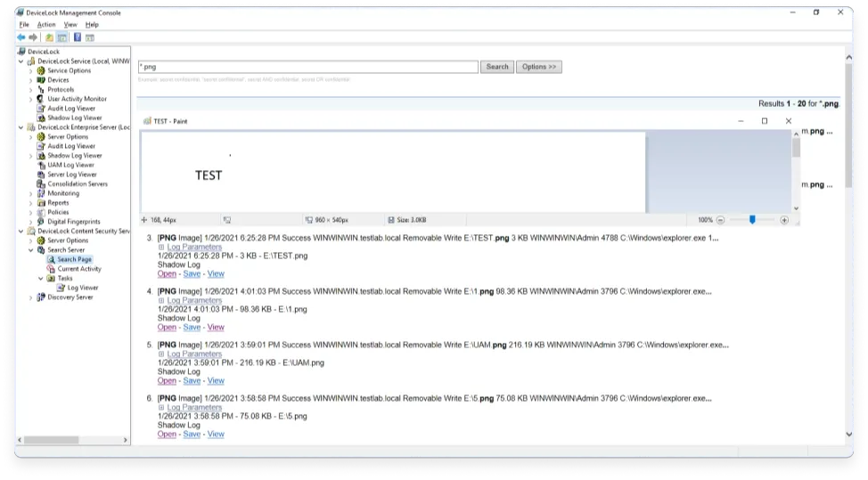The height and width of the screenshot is (480, 868).
Task: Select Audit Log Viewer under Enterprise Server
Action: 71,146
